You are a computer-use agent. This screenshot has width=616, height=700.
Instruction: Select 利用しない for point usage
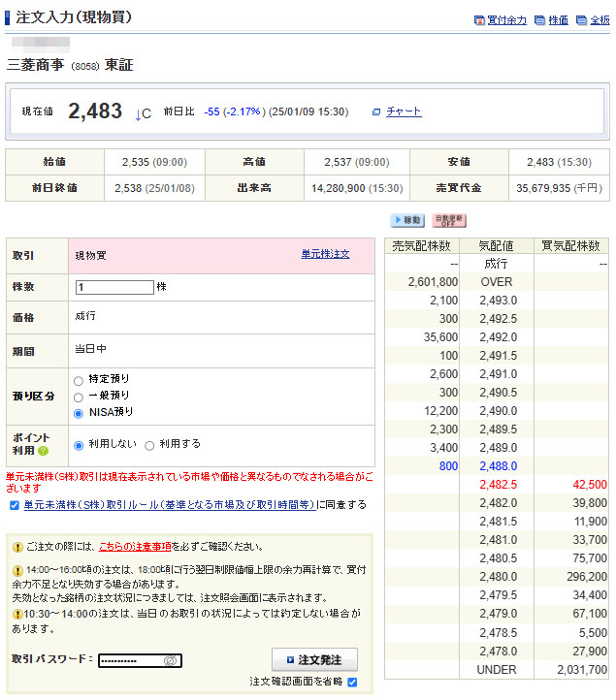tap(80, 445)
